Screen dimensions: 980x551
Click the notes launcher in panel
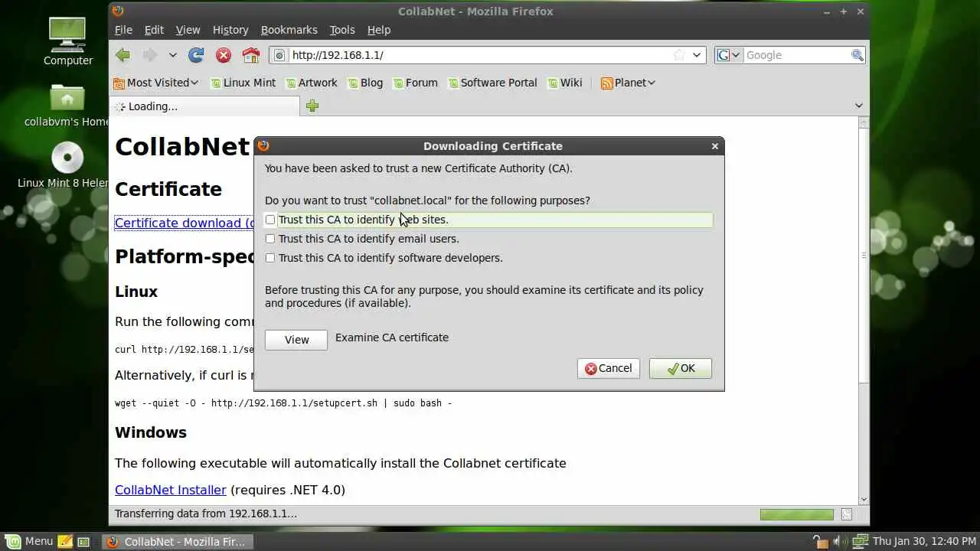coord(65,542)
